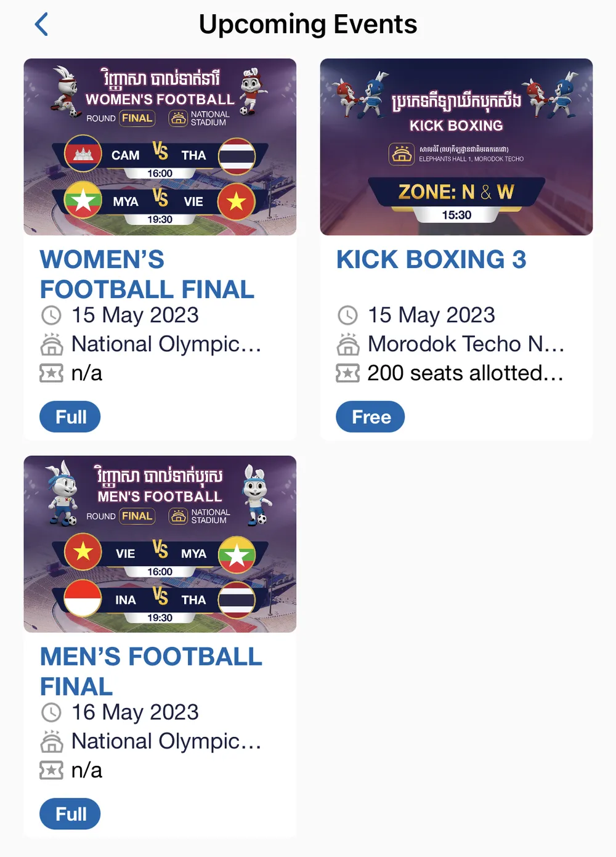Click venue icon beside Morodok Techo
Viewport: 616px width, 857px height.
click(347, 344)
